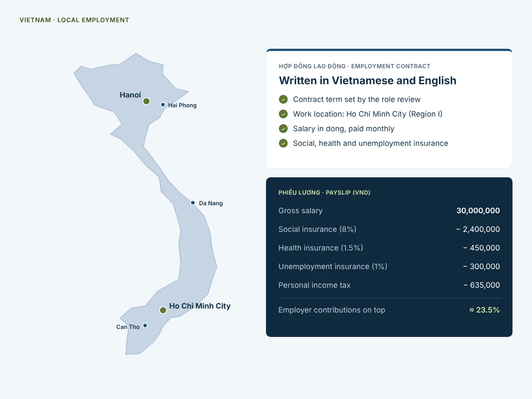532x399 pixels.
Task: Click Employer contributions on top label
Action: tap(332, 310)
